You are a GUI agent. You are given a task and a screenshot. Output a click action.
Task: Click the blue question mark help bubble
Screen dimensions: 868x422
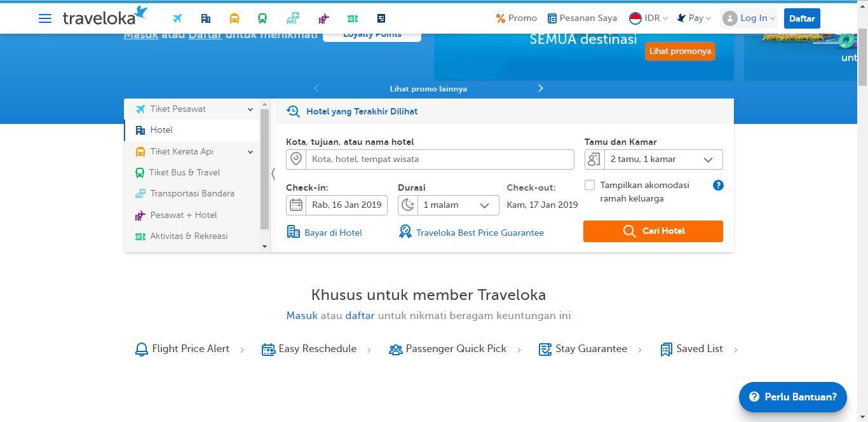pos(718,185)
